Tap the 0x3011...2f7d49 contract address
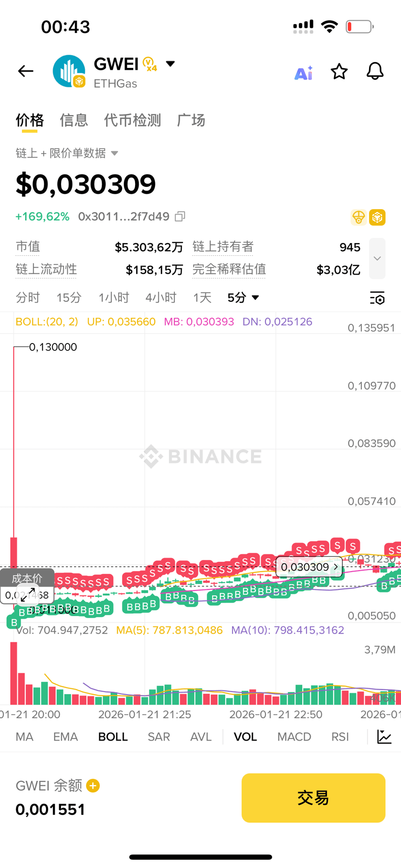 tap(123, 216)
